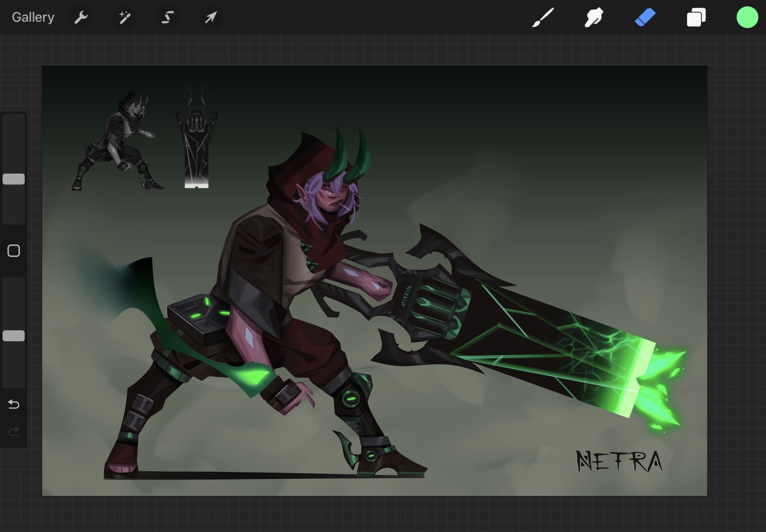Open the Layers panel
This screenshot has height=532, width=766.
click(696, 18)
